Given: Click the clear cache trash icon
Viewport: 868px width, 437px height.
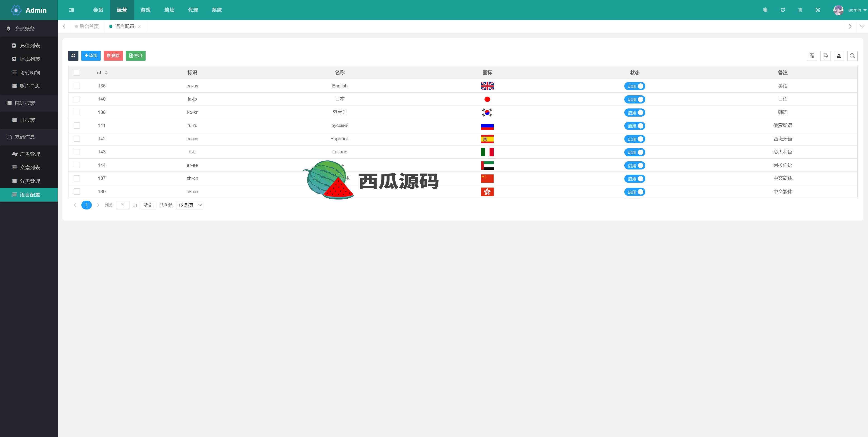Looking at the screenshot, I should pos(800,10).
